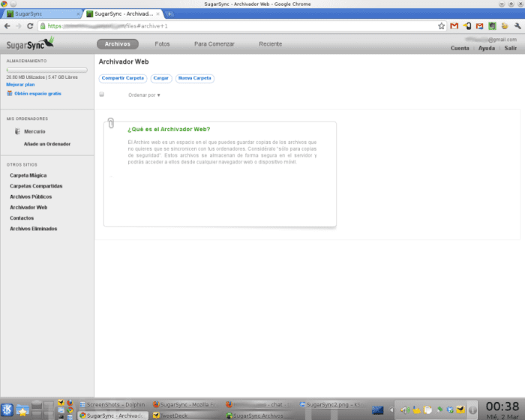Click the ¿Qué es el Archivador Web? heading

[169, 129]
